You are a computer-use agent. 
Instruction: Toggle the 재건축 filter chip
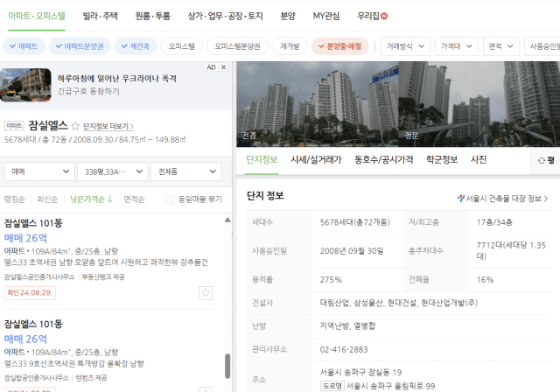(136, 46)
